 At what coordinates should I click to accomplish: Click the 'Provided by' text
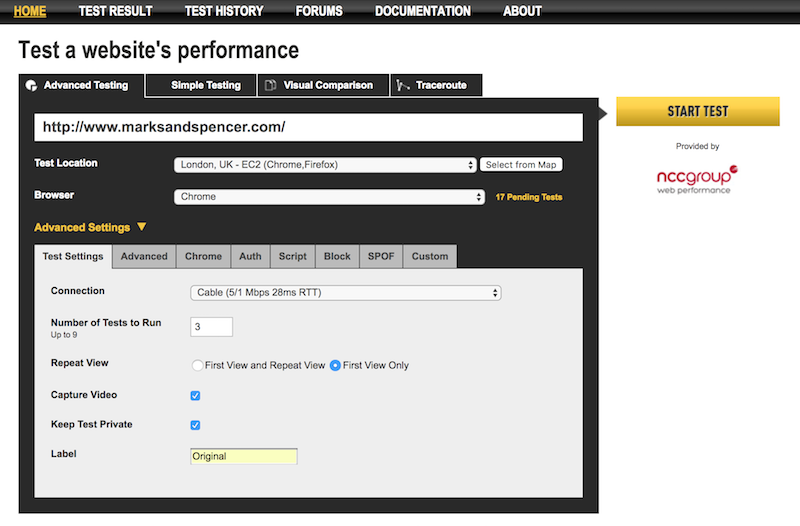(697, 146)
